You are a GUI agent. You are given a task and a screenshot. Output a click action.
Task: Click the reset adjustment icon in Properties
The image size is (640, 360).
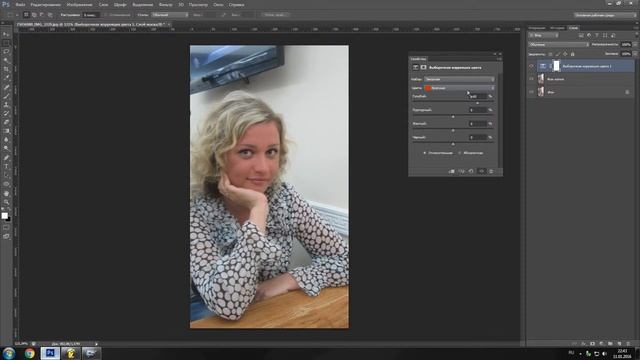471,171
